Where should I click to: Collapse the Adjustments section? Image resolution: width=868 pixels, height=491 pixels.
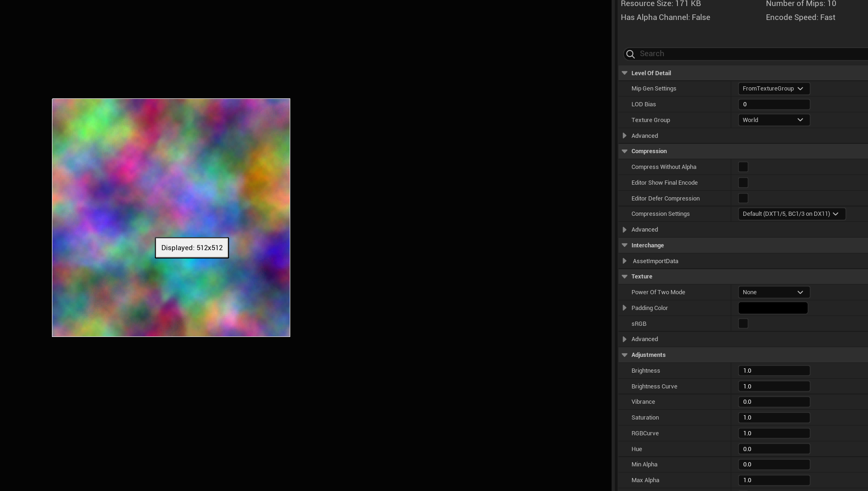click(x=625, y=355)
